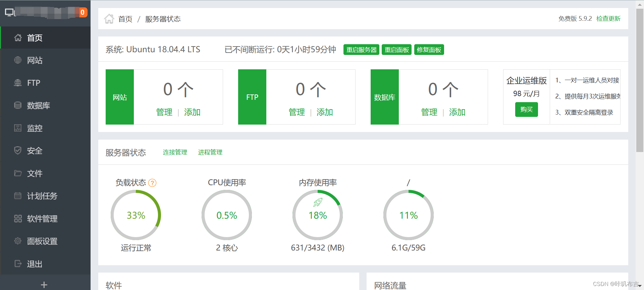Screen dimensions: 644x290
Task: Click the 检查更新 link
Action: pos(608,19)
